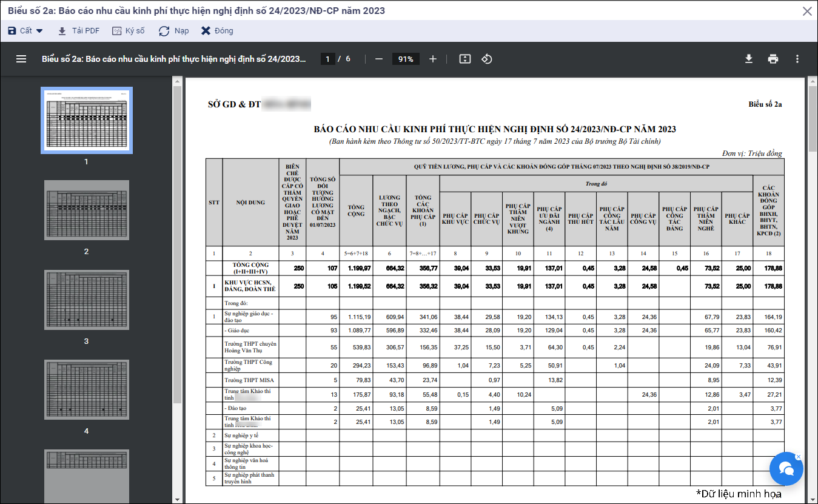Rotate the document counterclockwise
Image resolution: width=818 pixels, height=504 pixels.
coord(486,59)
